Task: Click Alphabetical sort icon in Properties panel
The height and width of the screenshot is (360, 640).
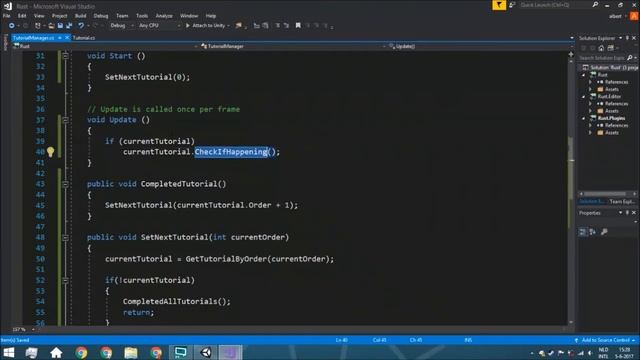Action: (592, 232)
